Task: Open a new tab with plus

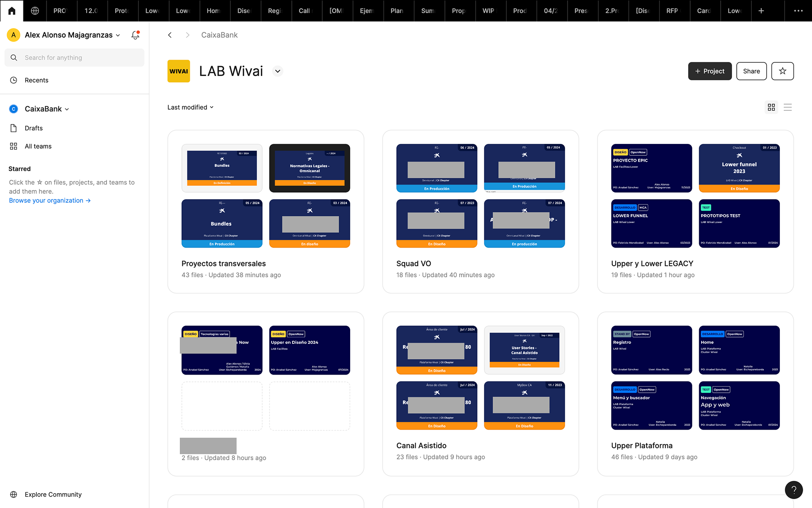Action: coord(761,11)
